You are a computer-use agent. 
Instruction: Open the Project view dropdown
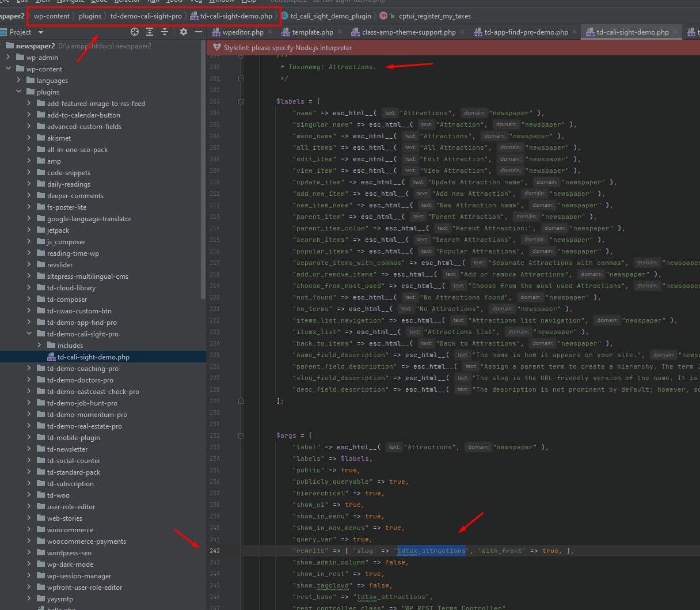coord(41,32)
